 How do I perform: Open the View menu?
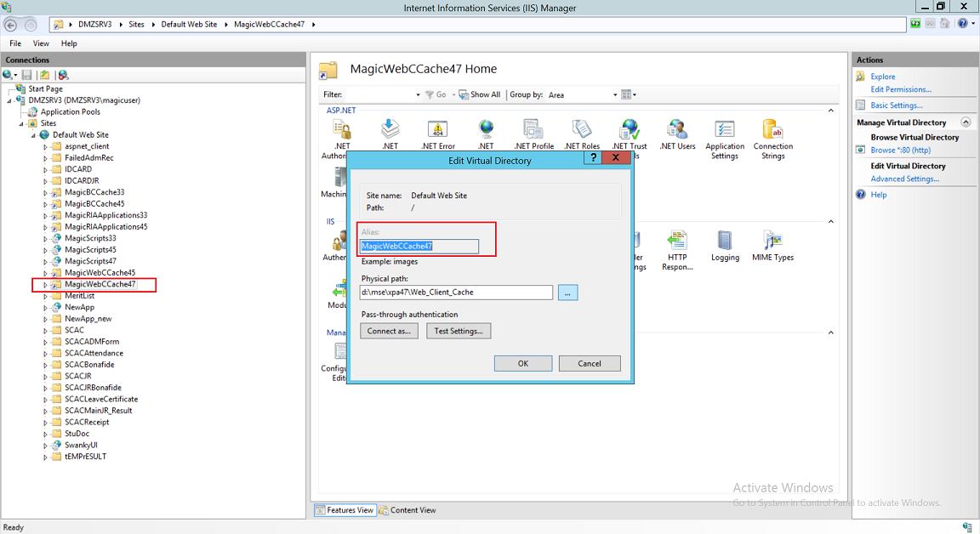click(x=41, y=43)
